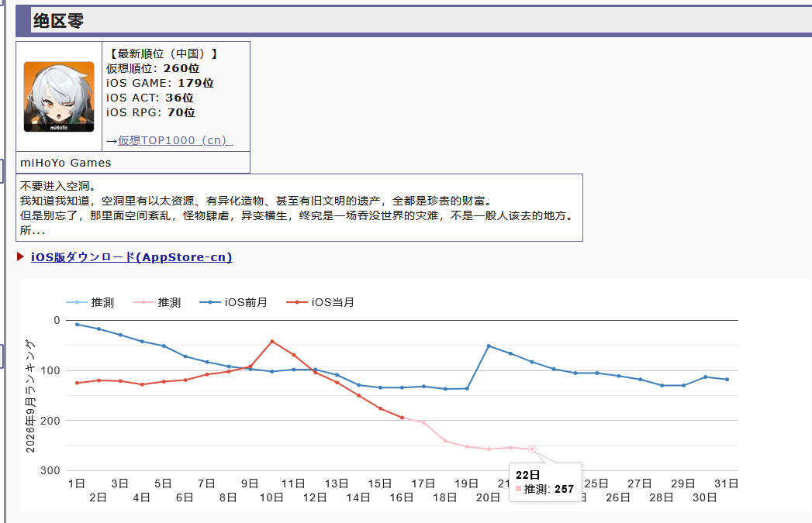
Task: Open the 仮想TOP1000 (cn) link
Action: (x=175, y=140)
